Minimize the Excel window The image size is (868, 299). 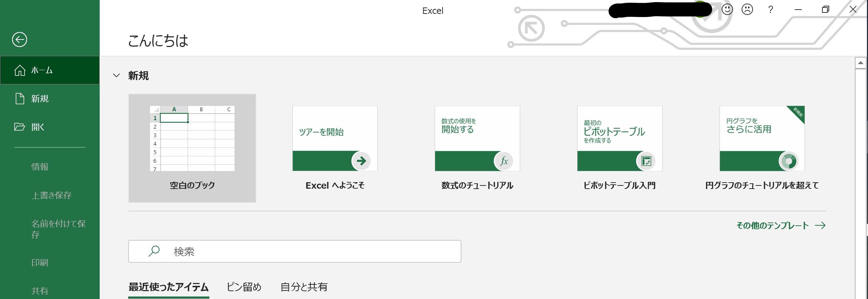(798, 10)
